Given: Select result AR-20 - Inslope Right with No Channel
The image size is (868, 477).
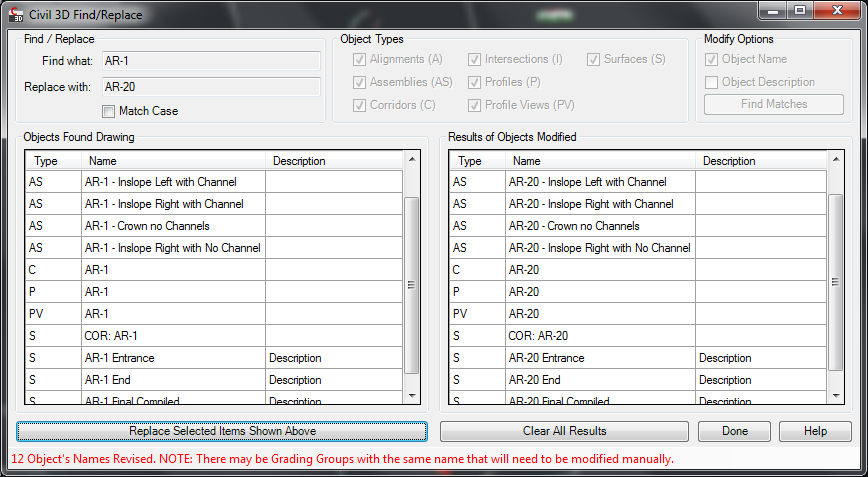Looking at the screenshot, I should coord(638,248).
